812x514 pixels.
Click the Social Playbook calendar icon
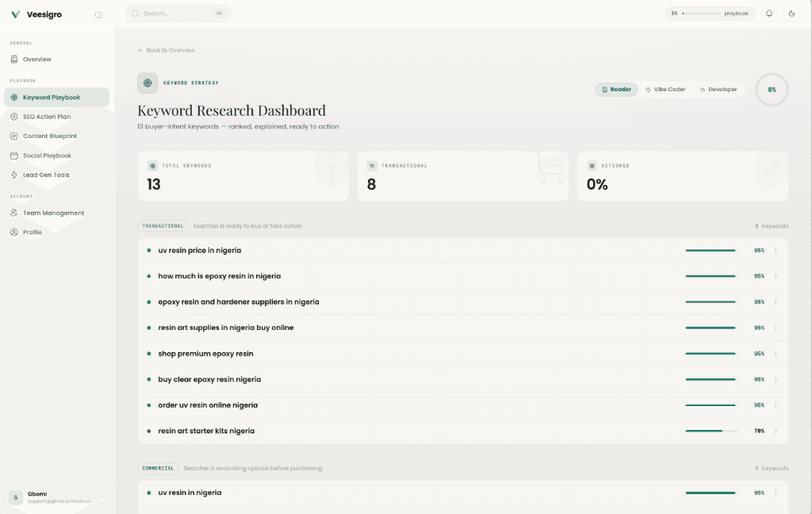pyautogui.click(x=14, y=155)
